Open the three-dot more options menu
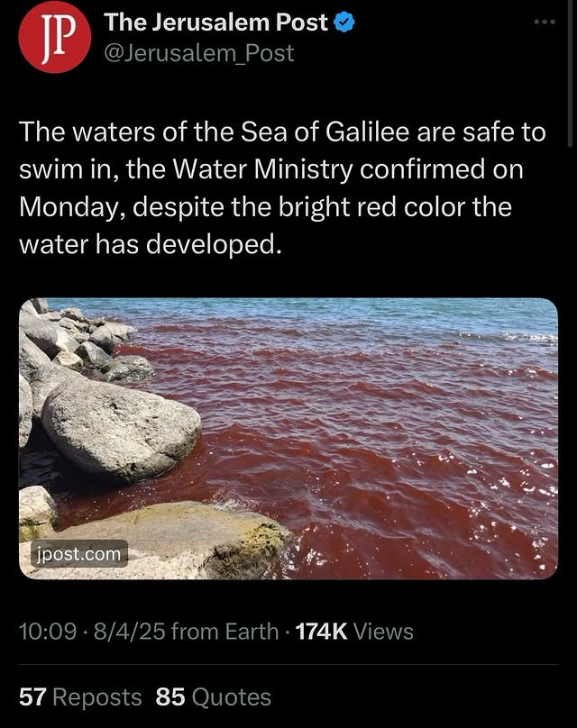 [545, 22]
